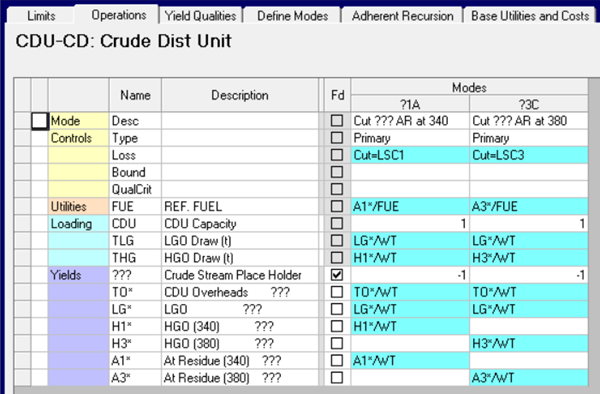The image size is (600, 394).
Task: Select the A3*/FUE cell
Action: click(529, 206)
